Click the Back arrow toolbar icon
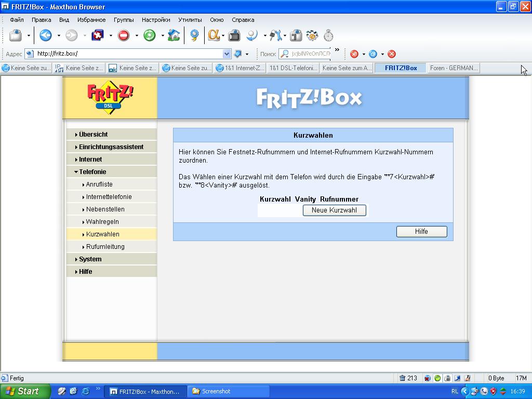This screenshot has width=532, height=399. tap(46, 35)
